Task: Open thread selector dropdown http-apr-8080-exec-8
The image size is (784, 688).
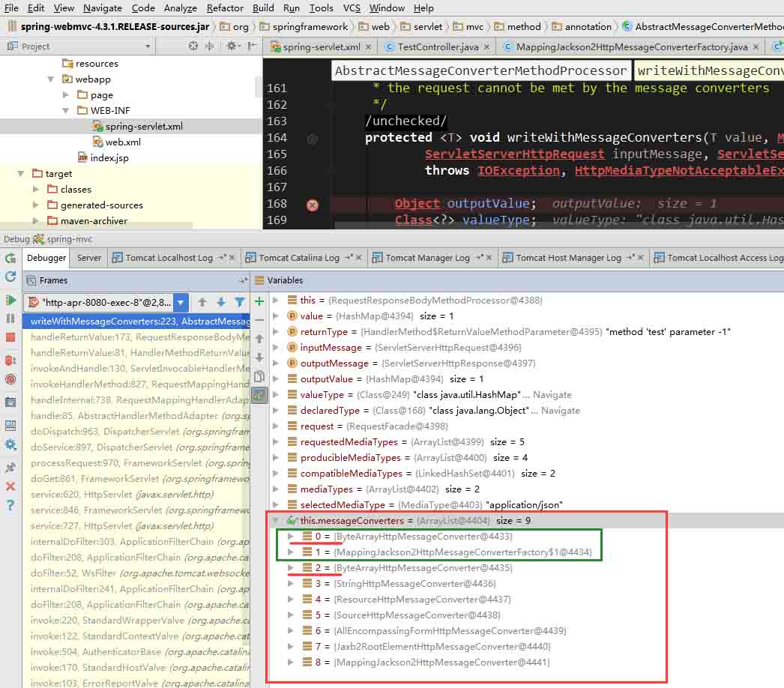Action: click(x=181, y=302)
